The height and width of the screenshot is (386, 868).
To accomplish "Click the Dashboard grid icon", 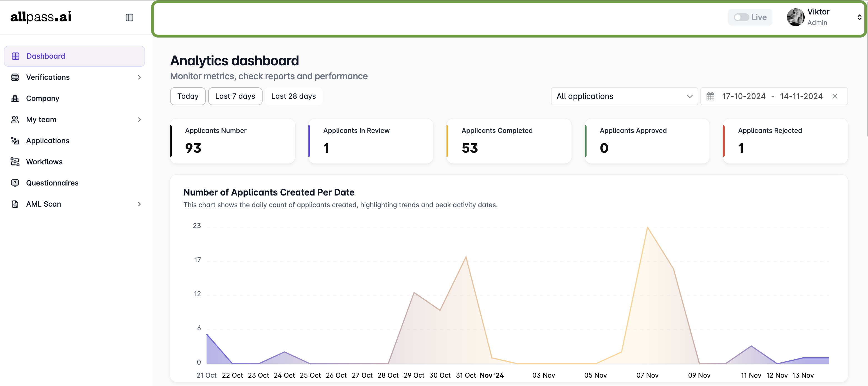I will point(16,56).
